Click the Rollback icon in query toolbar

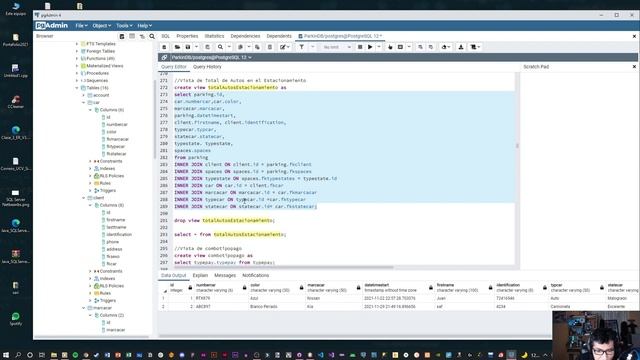tap(431, 47)
